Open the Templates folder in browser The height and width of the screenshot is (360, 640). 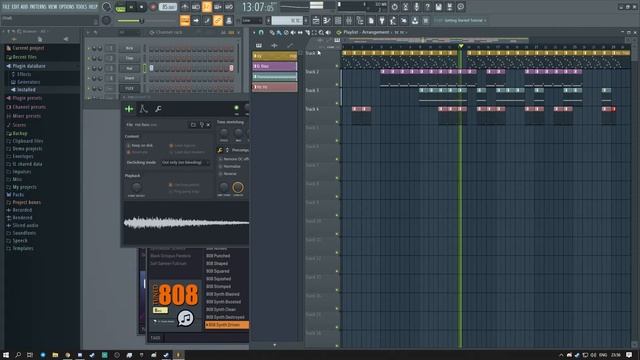coord(23,248)
